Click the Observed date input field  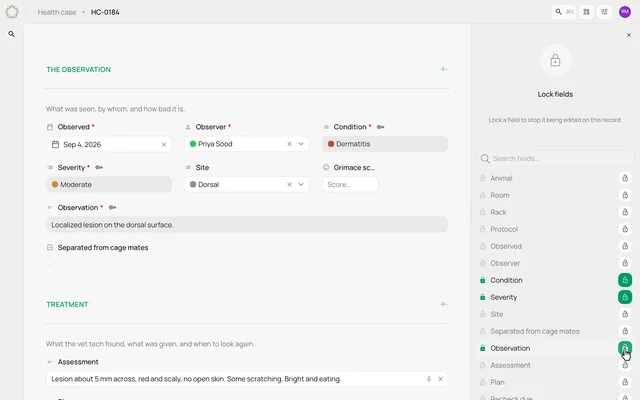[109, 144]
